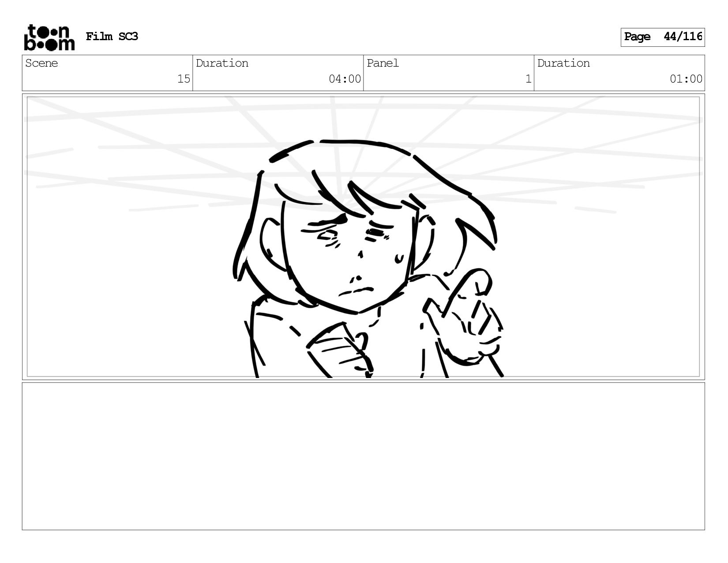Click the character's frowning mouth
The width and height of the screenshot is (728, 563).
point(356,291)
